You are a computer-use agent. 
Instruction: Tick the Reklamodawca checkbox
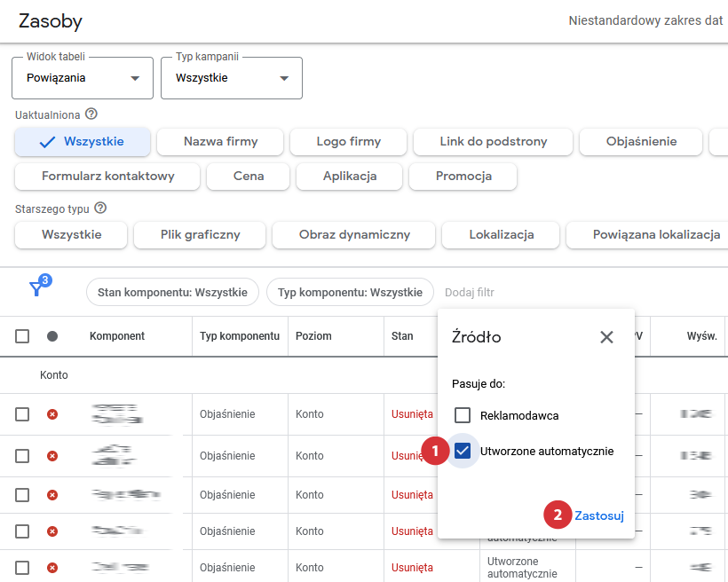coord(463,415)
